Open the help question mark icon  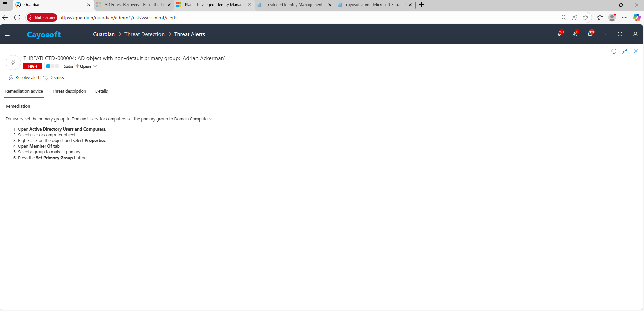coord(605,34)
